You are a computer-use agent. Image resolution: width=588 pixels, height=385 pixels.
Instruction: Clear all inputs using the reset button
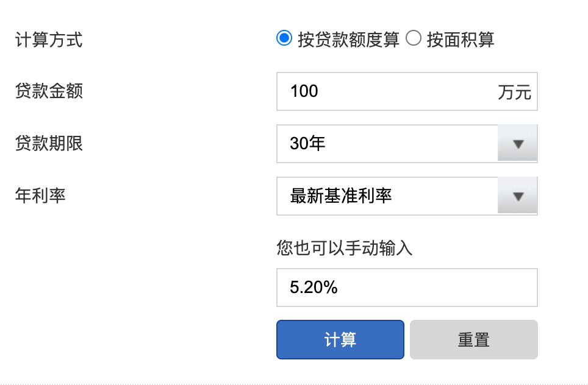[473, 339]
